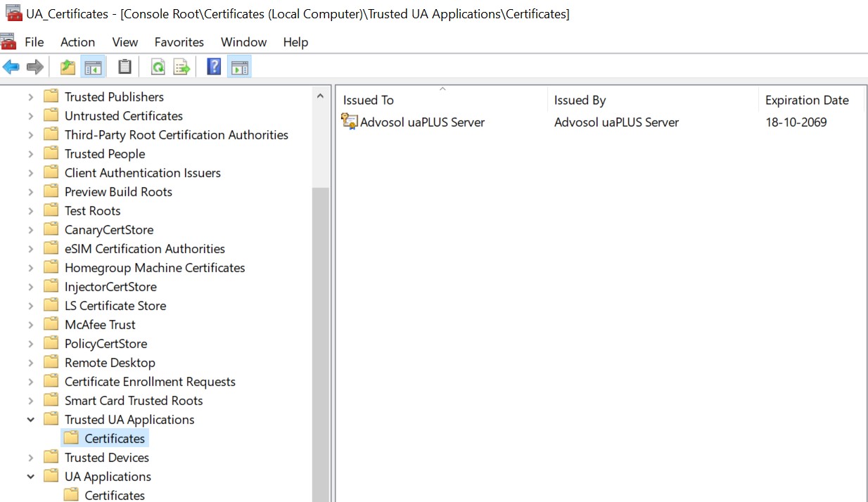Screen dimensions: 868x502
Task: Collapse the Trusted UA Applications node
Action: click(31, 420)
